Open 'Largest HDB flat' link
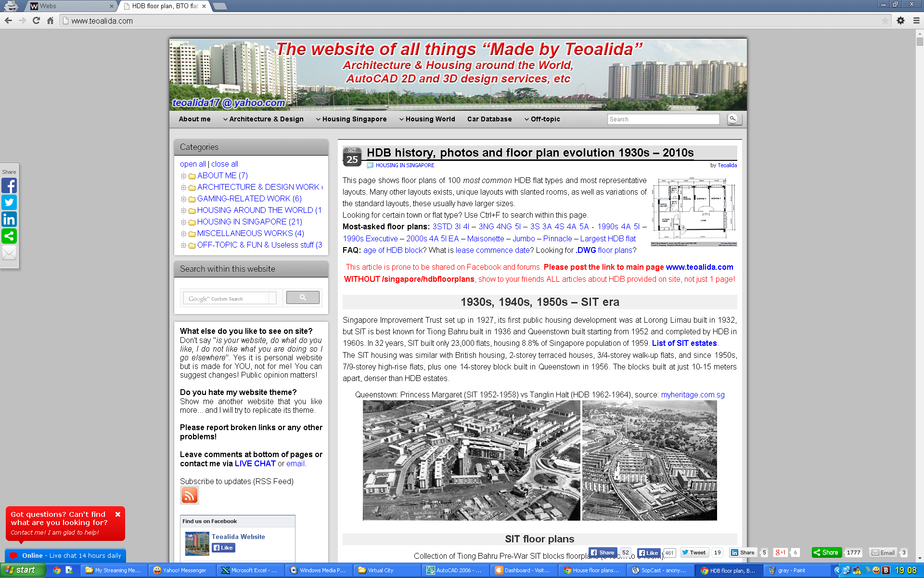The width and height of the screenshot is (924, 578). click(608, 238)
